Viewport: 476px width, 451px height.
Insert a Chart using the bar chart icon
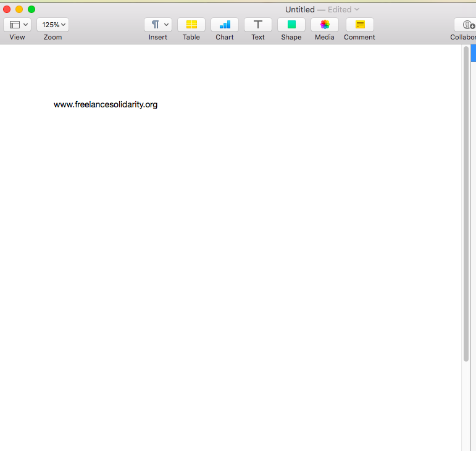[x=225, y=25]
